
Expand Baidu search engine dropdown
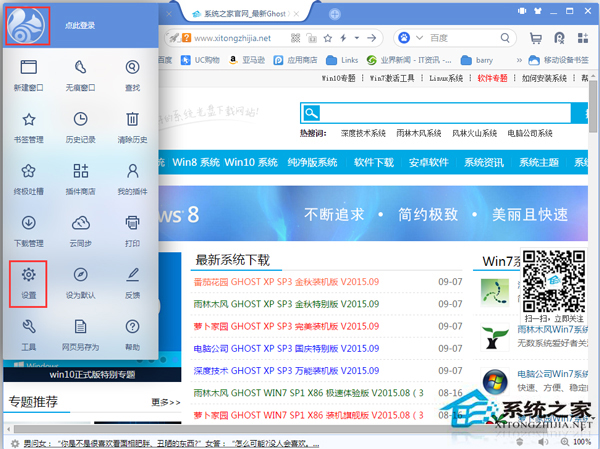click(419, 38)
